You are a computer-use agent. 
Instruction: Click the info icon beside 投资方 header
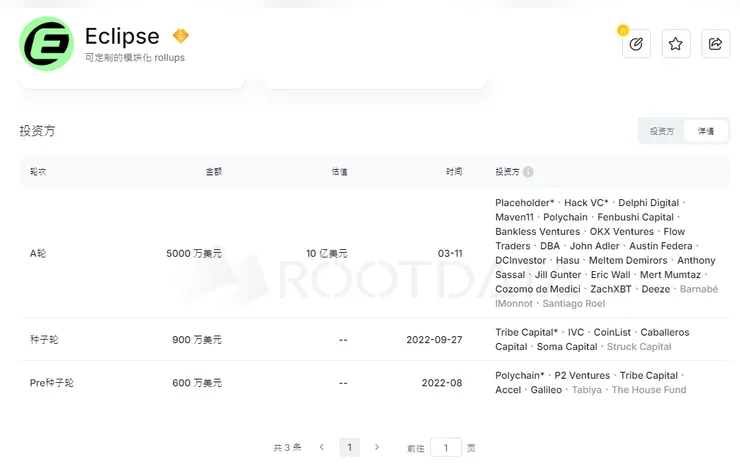tap(528, 172)
